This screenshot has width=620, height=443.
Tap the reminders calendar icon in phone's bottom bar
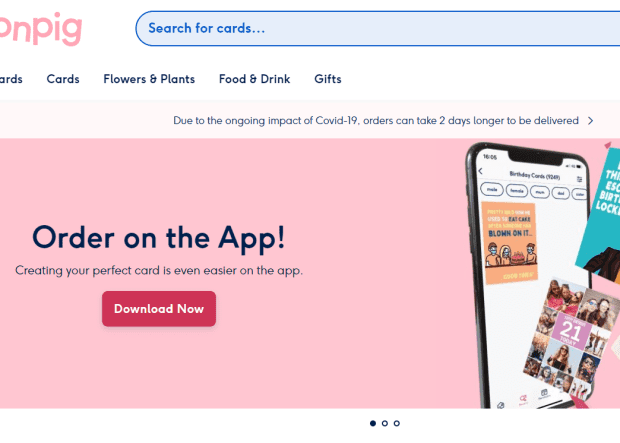[544, 393]
